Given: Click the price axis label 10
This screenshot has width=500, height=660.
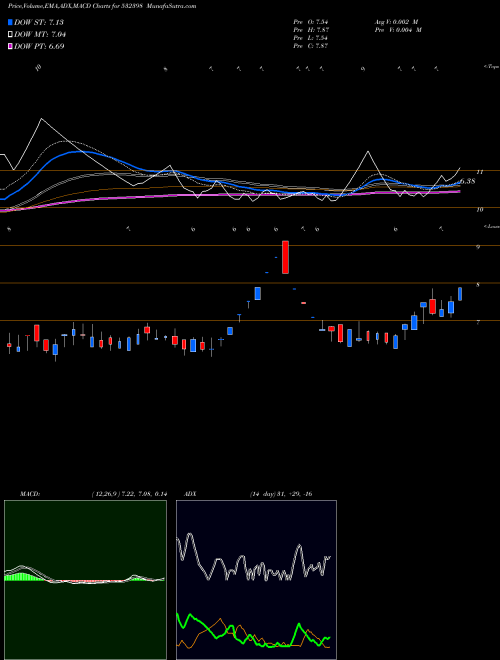Looking at the screenshot, I should coord(479,210).
